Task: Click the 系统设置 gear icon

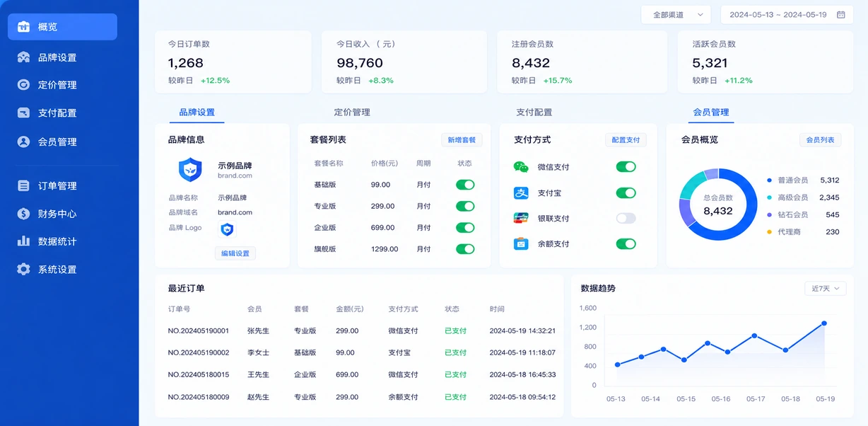Action: (x=24, y=270)
